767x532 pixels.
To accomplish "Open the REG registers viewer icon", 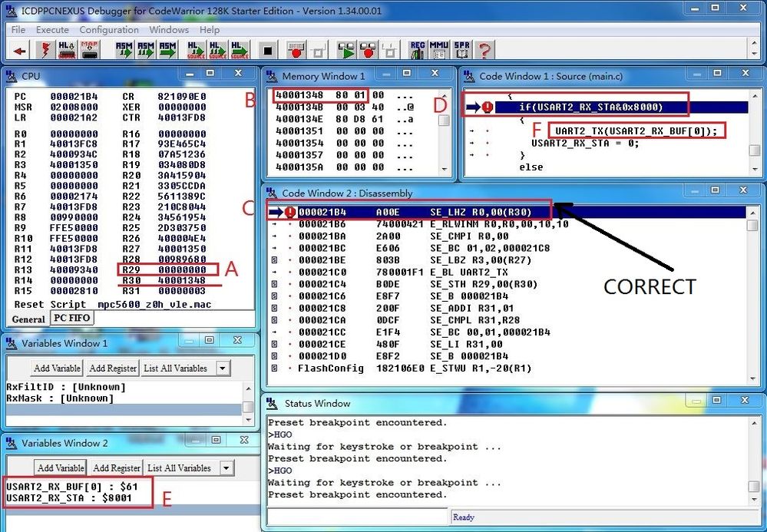I will [417, 51].
